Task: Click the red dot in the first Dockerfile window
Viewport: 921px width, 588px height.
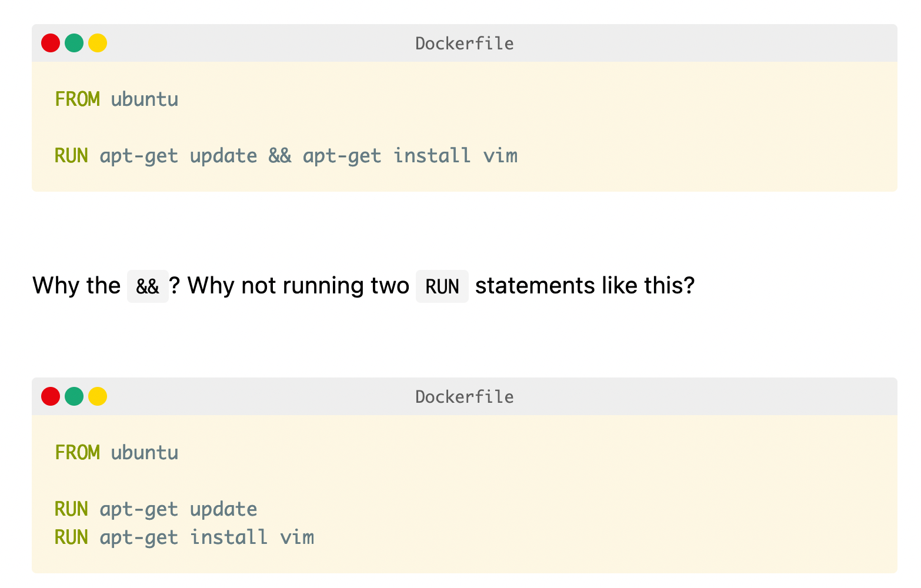Action: (x=51, y=43)
